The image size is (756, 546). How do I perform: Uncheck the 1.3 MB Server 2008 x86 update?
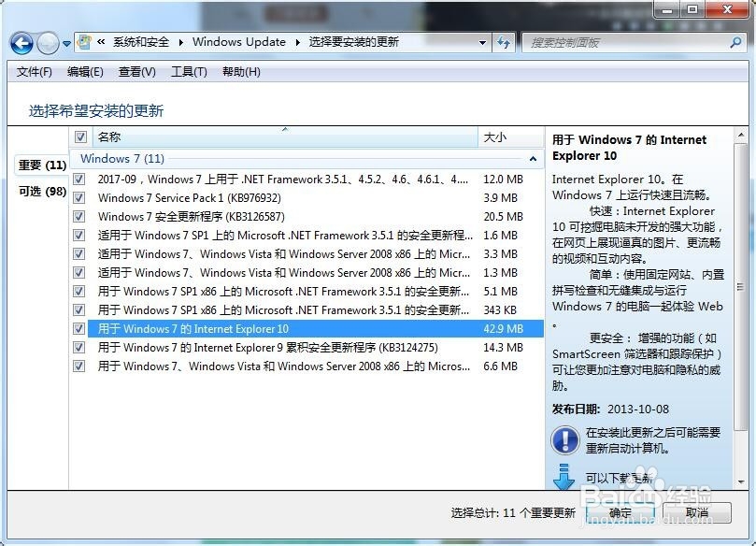pyautogui.click(x=79, y=273)
